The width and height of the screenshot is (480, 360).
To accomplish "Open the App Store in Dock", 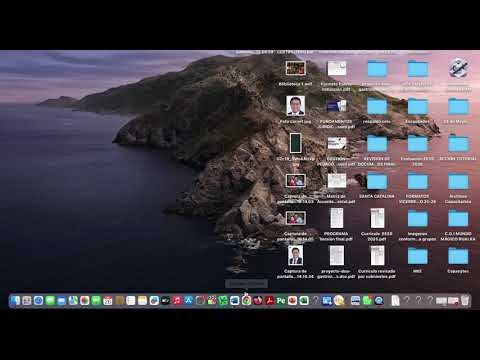I will (189, 301).
